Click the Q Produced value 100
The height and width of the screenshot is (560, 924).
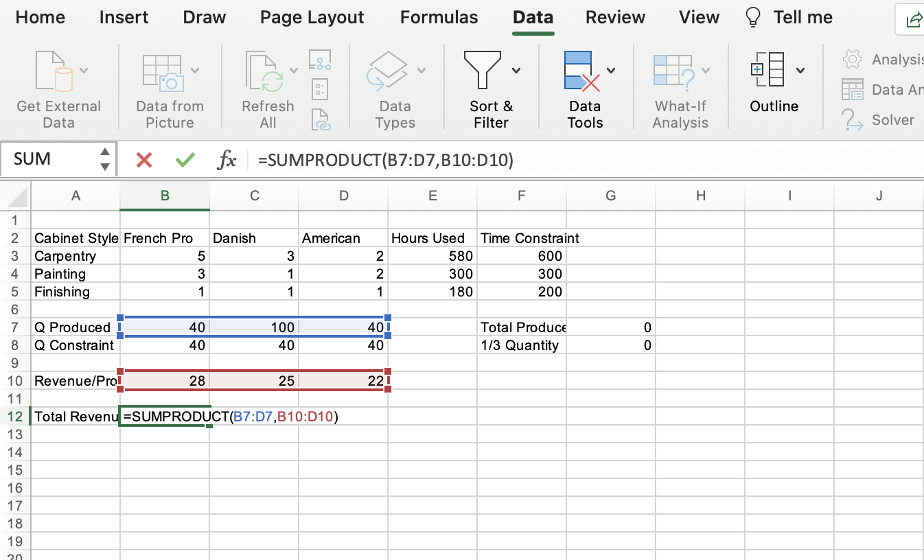pyautogui.click(x=254, y=327)
